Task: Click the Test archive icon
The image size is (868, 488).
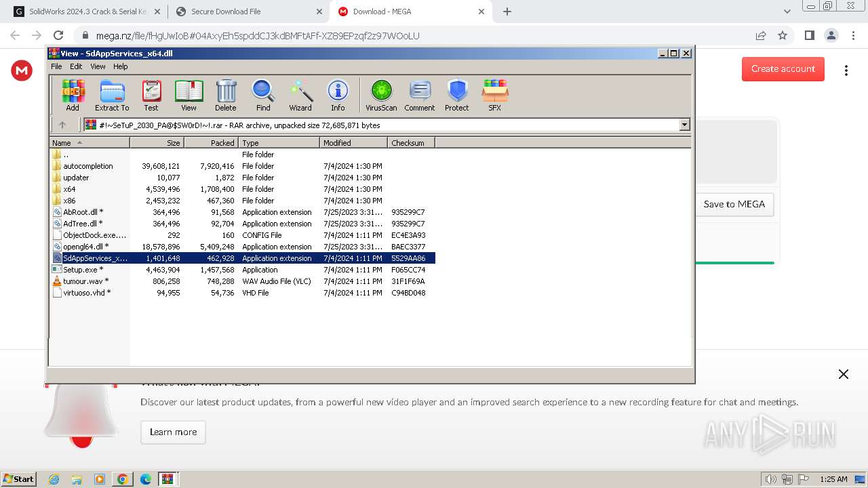Action: pyautogui.click(x=151, y=95)
